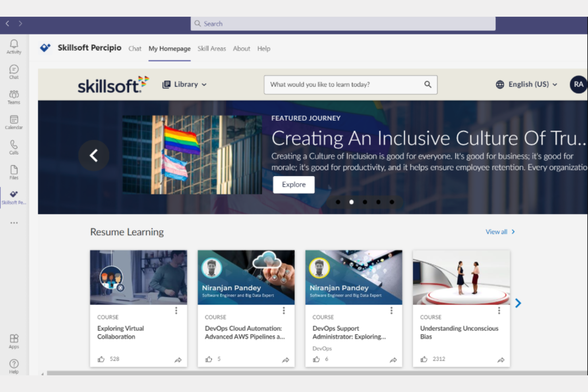Click View all for Resume Learning
The height and width of the screenshot is (392, 588).
point(500,232)
